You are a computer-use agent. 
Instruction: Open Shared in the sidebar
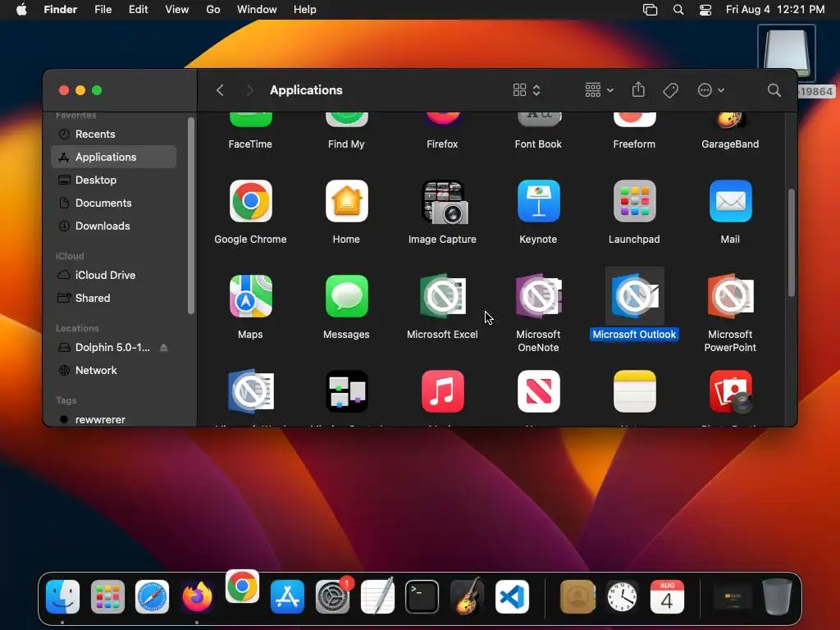click(x=113, y=298)
